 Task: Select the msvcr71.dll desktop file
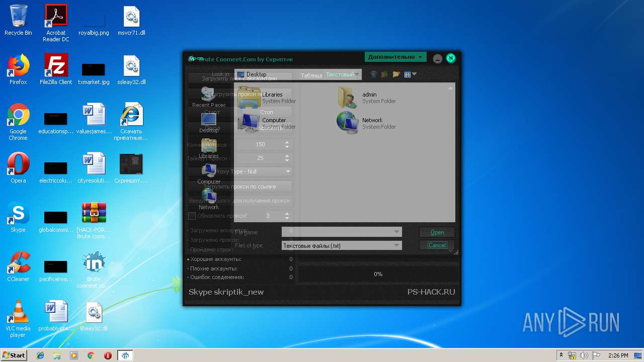(131, 21)
